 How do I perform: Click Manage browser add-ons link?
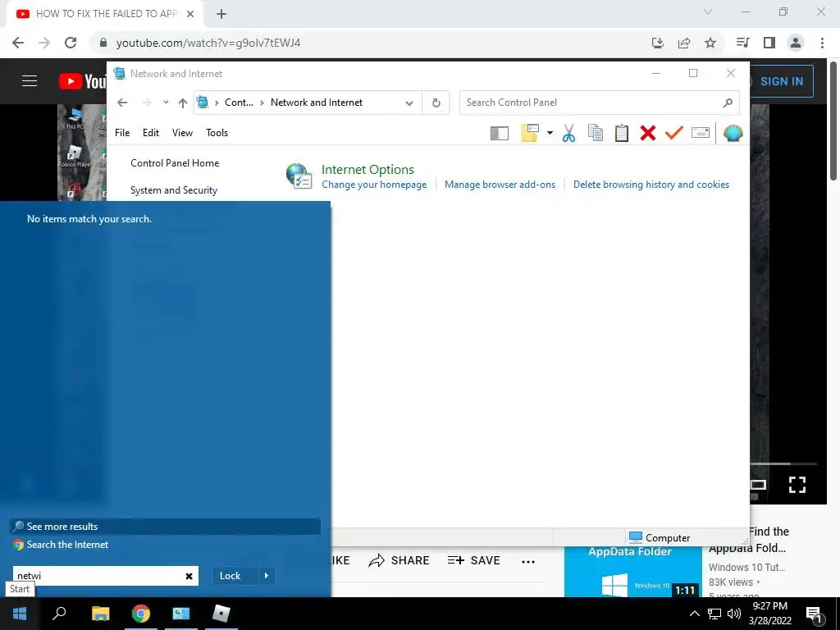coord(500,185)
